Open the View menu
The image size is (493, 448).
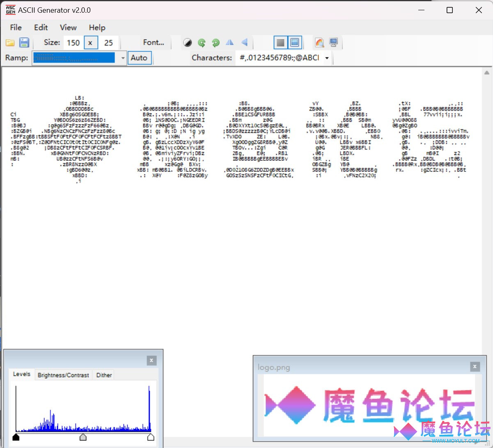tap(68, 27)
